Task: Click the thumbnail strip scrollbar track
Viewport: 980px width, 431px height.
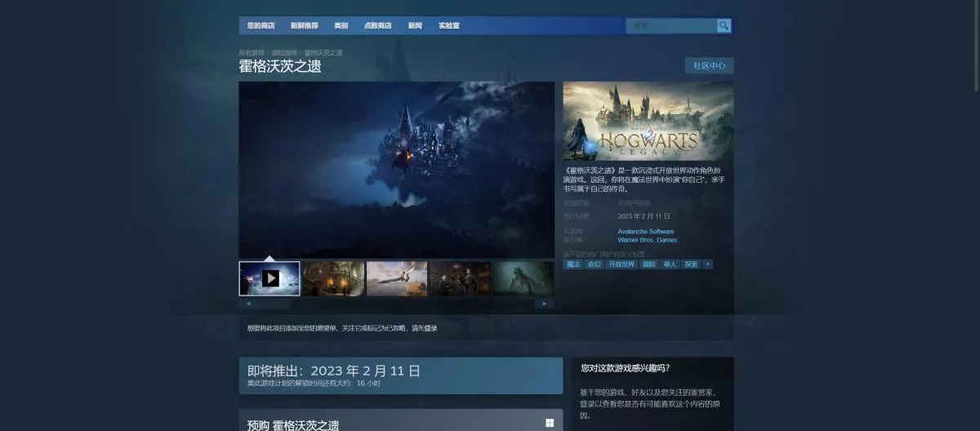Action: point(396,304)
